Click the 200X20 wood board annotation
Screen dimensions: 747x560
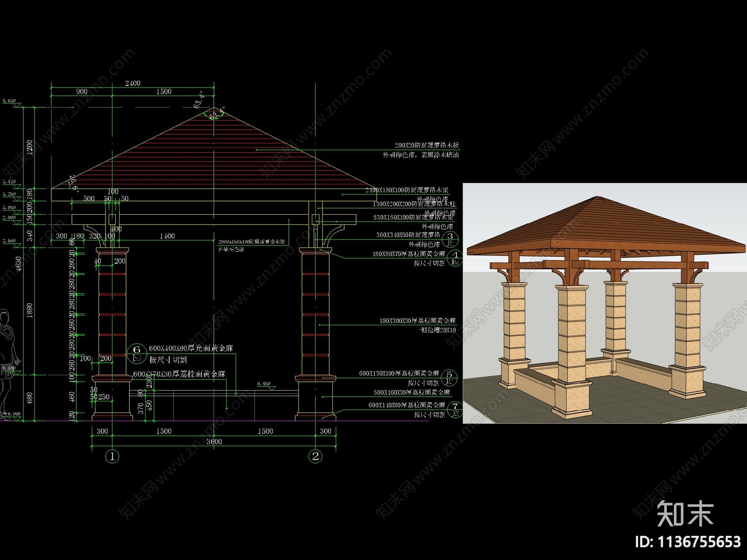427,145
